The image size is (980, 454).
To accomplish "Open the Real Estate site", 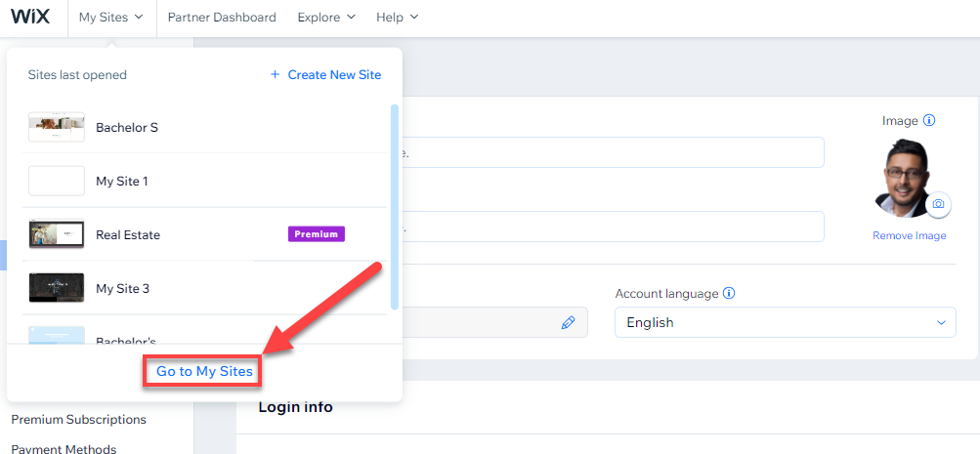I will click(204, 234).
